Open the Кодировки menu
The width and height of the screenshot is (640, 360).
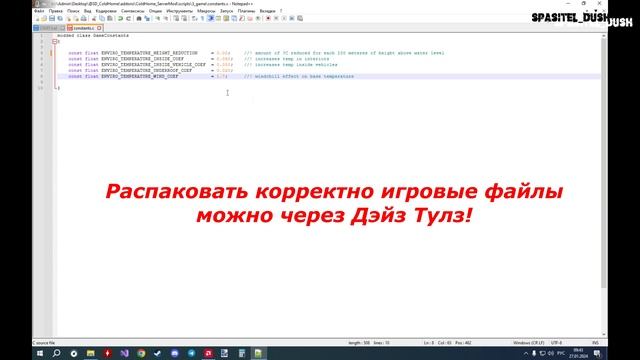[106, 11]
